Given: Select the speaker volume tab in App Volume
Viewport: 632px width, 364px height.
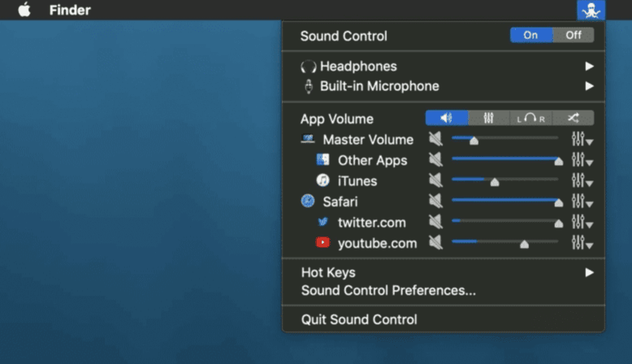Looking at the screenshot, I should click(x=447, y=118).
